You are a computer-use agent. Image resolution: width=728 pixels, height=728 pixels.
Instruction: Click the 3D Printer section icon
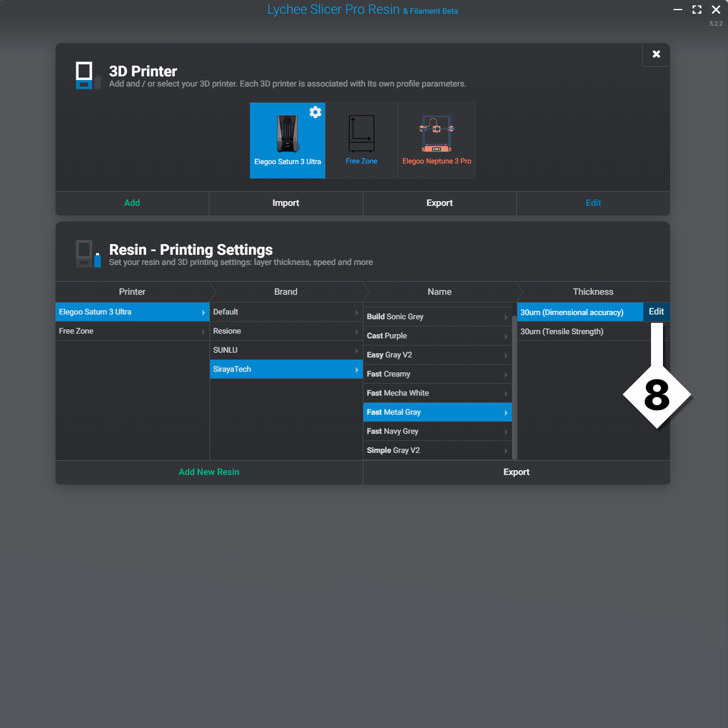pyautogui.click(x=86, y=75)
